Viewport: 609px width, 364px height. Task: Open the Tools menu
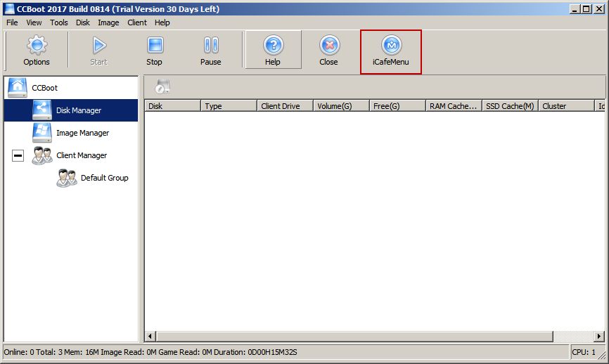(x=58, y=22)
